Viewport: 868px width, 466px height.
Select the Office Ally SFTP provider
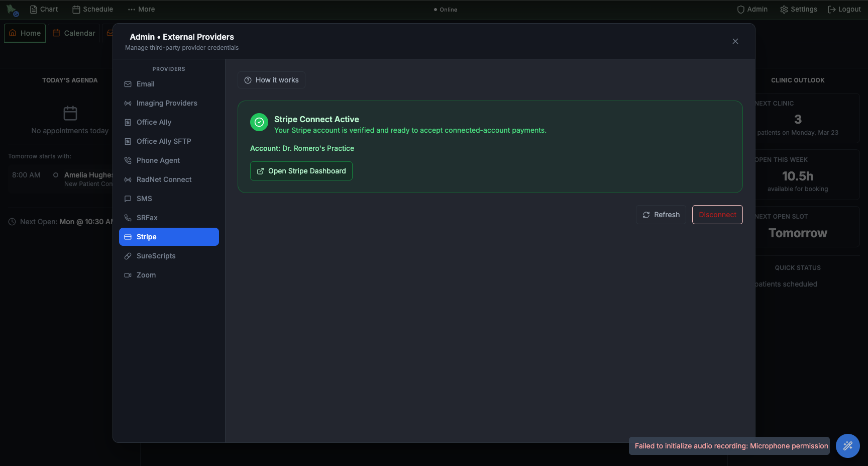[x=169, y=141]
